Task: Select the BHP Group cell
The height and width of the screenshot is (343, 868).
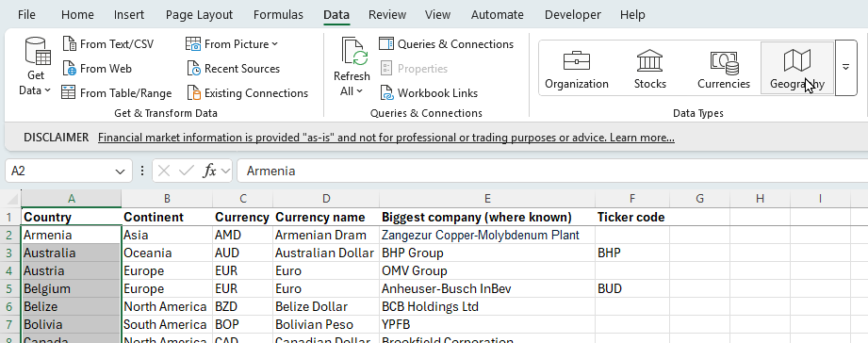Action: [487, 253]
